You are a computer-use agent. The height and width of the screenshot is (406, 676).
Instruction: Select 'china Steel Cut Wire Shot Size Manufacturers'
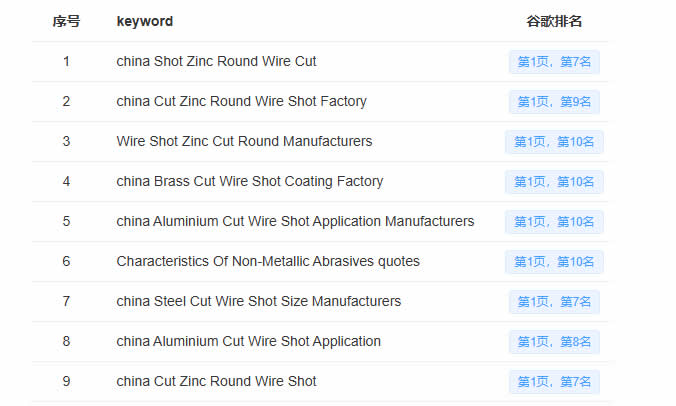tap(258, 301)
